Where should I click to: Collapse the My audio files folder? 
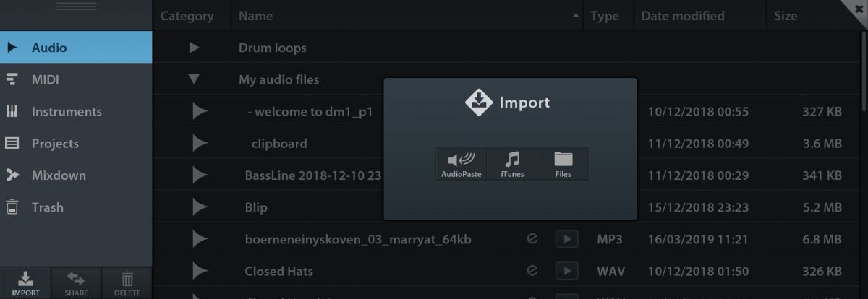tap(194, 79)
